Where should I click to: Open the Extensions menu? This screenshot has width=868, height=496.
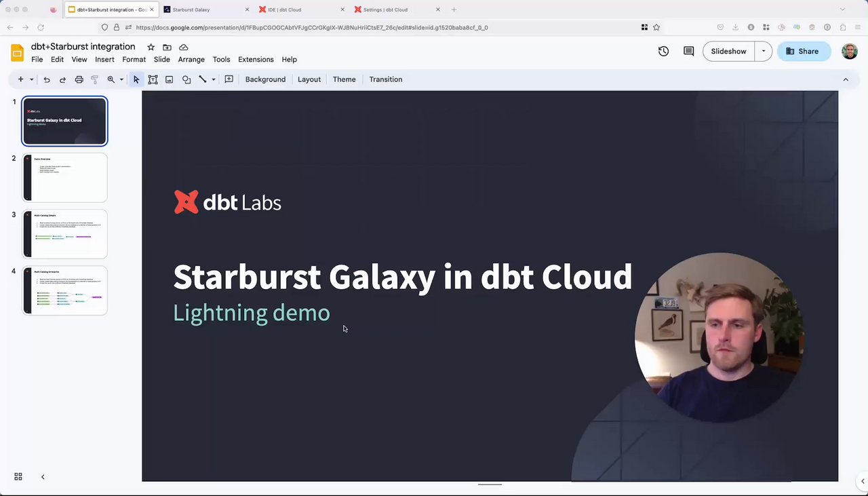(256, 60)
